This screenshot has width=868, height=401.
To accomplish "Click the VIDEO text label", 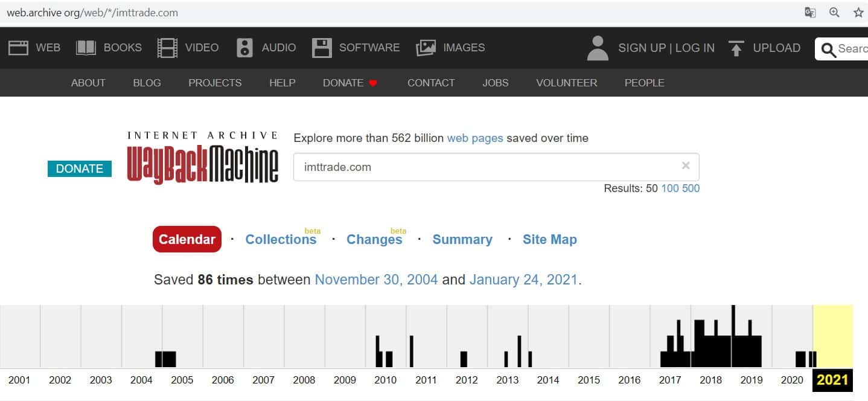I will 202,48.
